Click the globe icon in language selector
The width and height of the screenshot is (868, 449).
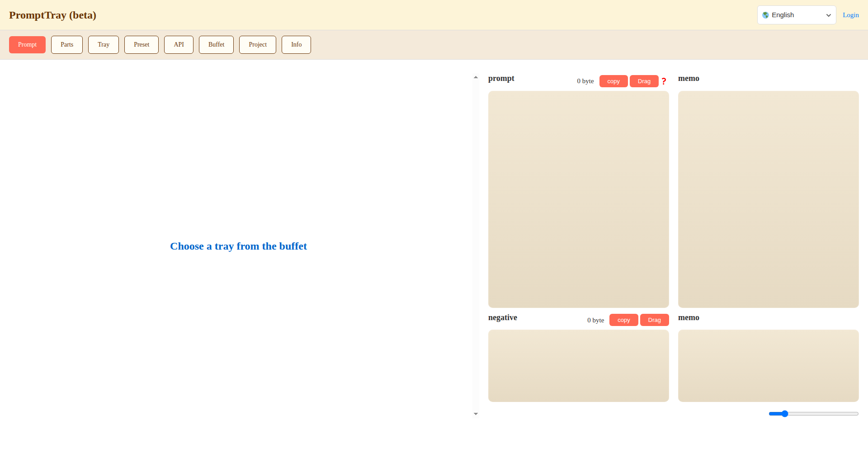(765, 15)
